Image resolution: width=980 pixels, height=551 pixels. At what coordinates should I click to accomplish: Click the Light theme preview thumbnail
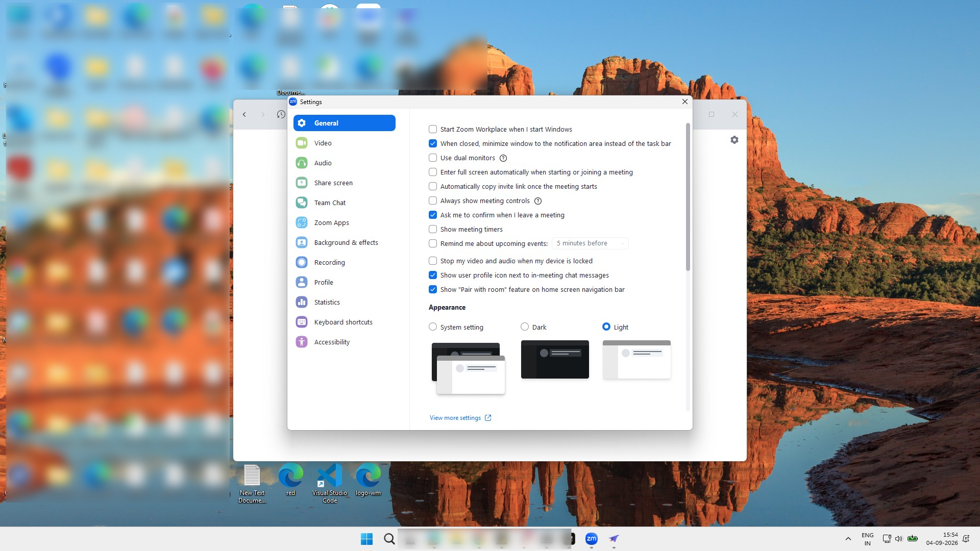[x=636, y=359]
